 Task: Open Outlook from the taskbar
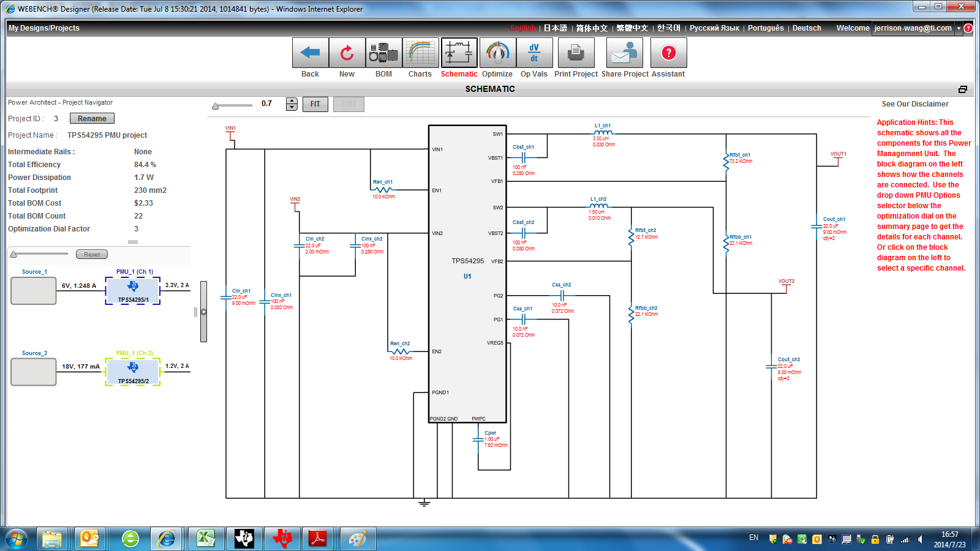click(x=90, y=539)
